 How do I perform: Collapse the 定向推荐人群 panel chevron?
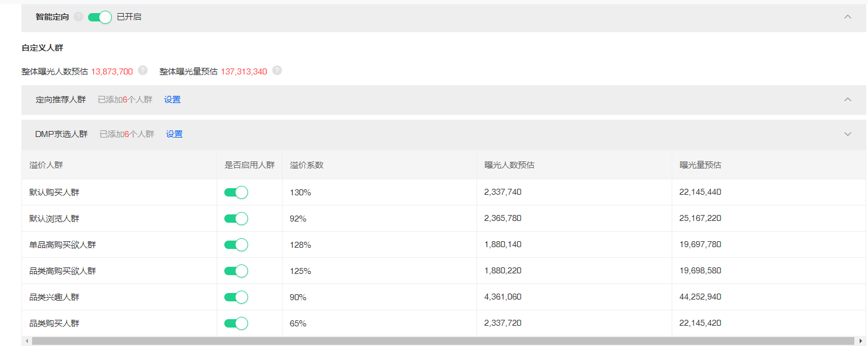pos(848,99)
